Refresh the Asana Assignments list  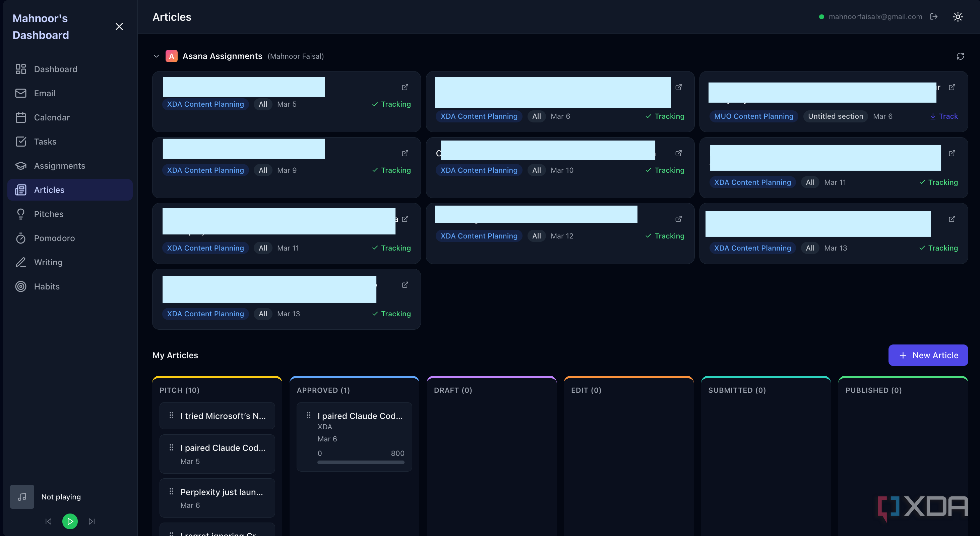960,56
